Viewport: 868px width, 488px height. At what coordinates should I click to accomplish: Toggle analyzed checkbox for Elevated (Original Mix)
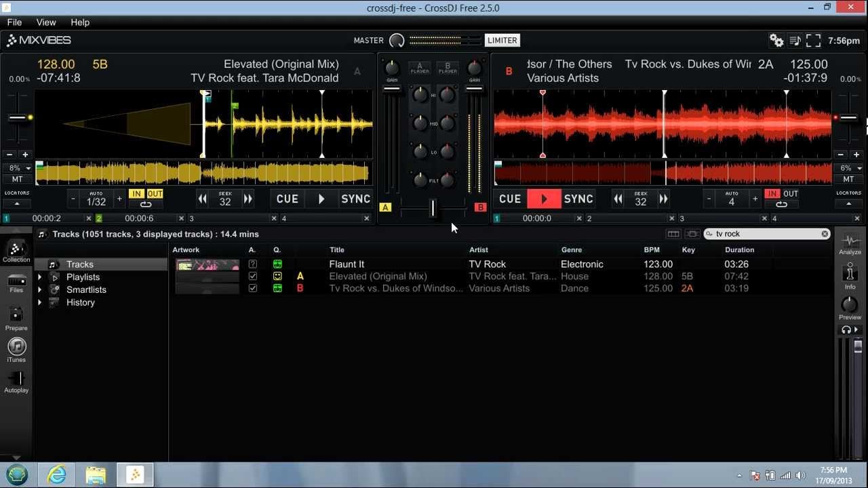point(253,277)
